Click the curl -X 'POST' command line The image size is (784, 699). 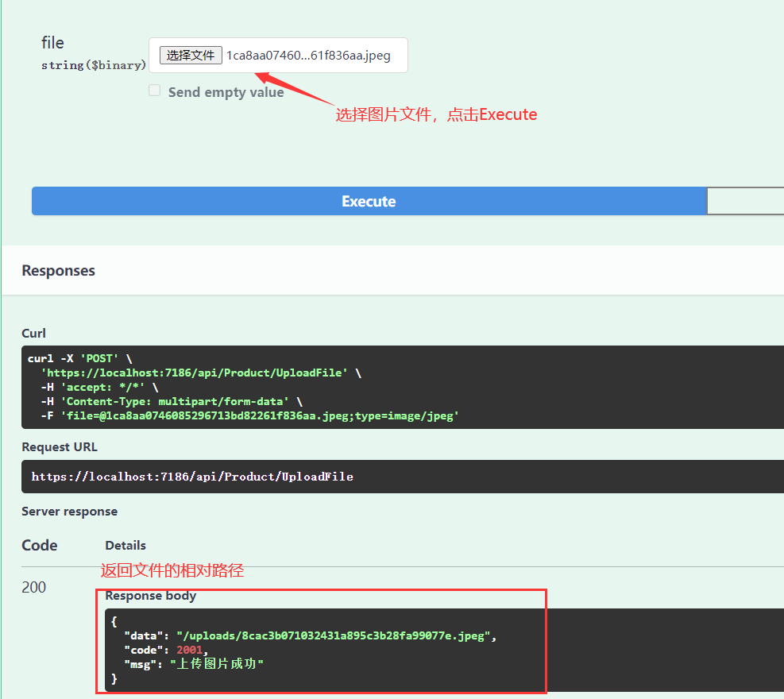coord(80,358)
